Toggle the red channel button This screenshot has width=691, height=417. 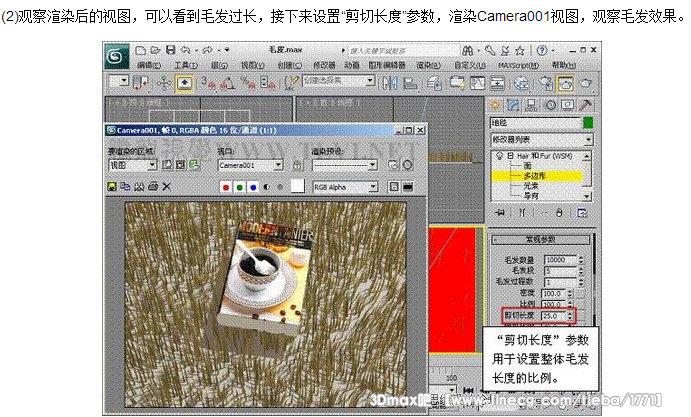tap(226, 187)
